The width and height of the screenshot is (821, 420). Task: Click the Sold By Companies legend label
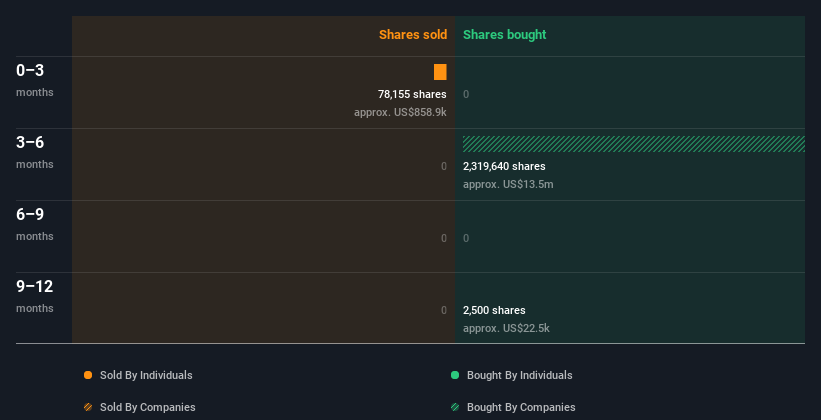click(148, 407)
